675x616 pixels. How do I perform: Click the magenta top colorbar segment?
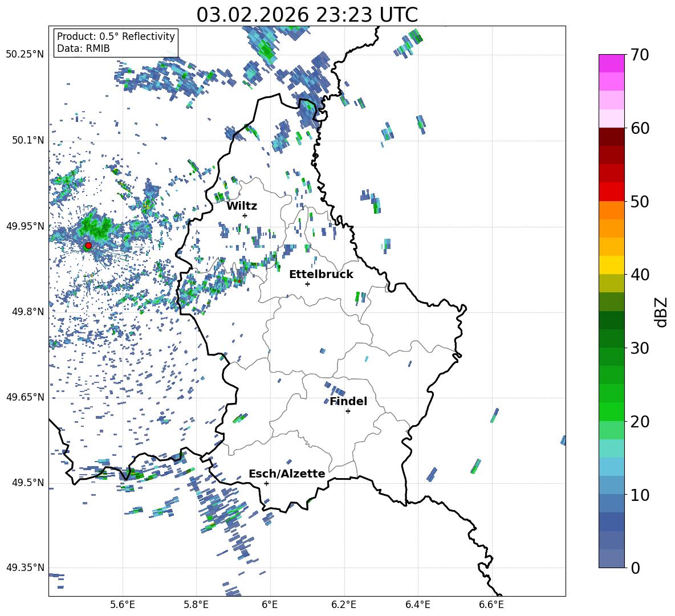(612, 64)
